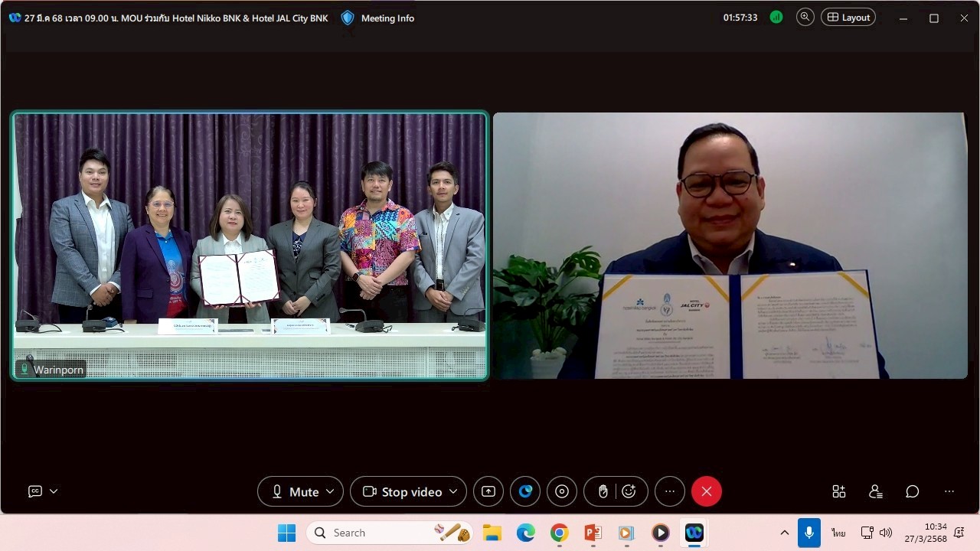Expand the closed captions options arrow
The height and width of the screenshot is (551, 980).
pyautogui.click(x=54, y=491)
